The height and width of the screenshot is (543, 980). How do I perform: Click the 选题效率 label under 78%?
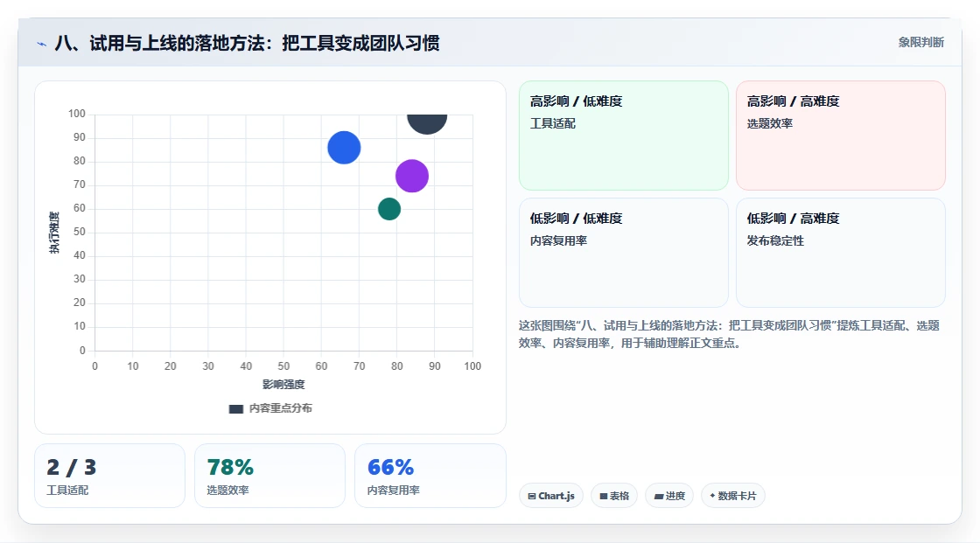click(x=227, y=491)
